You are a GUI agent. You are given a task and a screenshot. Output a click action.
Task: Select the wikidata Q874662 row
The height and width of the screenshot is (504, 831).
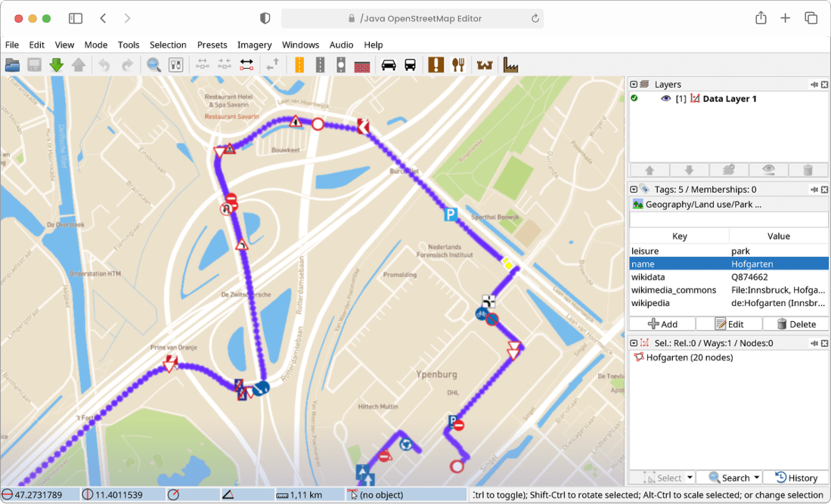point(729,277)
